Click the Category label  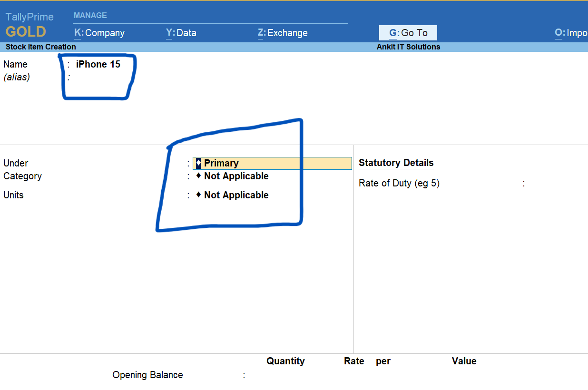[22, 176]
